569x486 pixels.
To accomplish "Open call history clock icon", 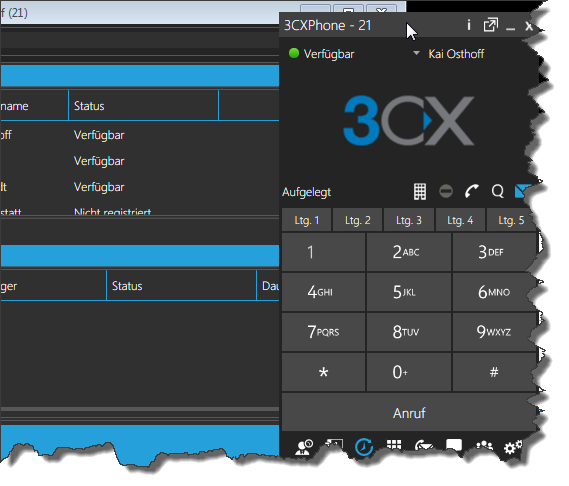I will (x=364, y=447).
